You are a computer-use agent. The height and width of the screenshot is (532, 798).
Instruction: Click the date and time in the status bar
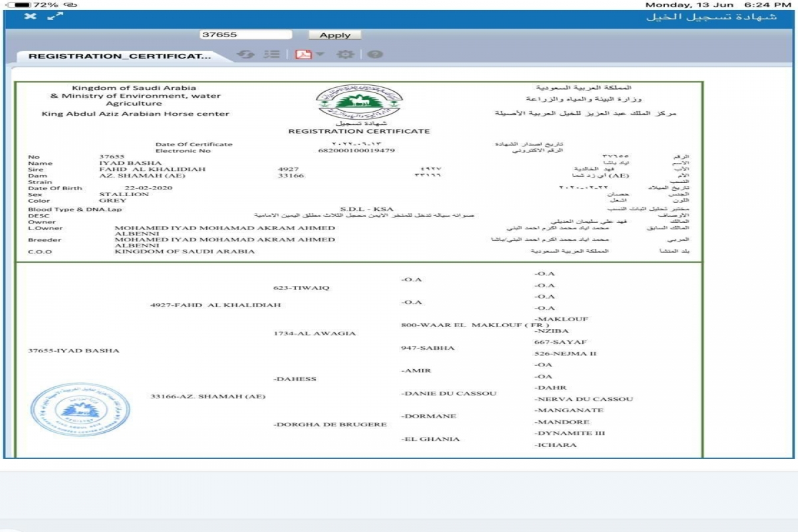pyautogui.click(x=718, y=5)
